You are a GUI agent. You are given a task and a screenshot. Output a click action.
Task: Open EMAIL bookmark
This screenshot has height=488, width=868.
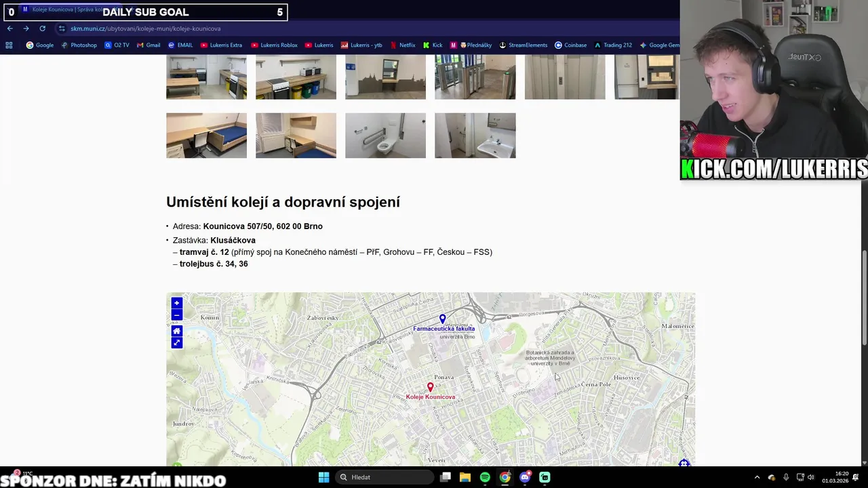[180, 45]
